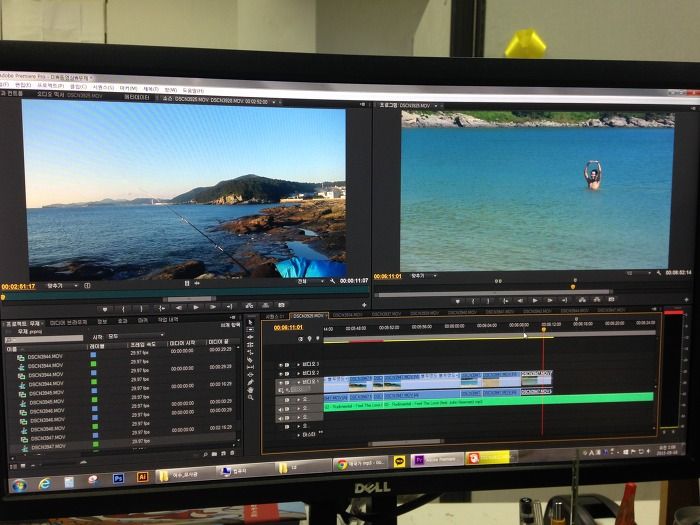Select the Slip tool in tools panel
The height and width of the screenshot is (525, 700).
pos(250,367)
